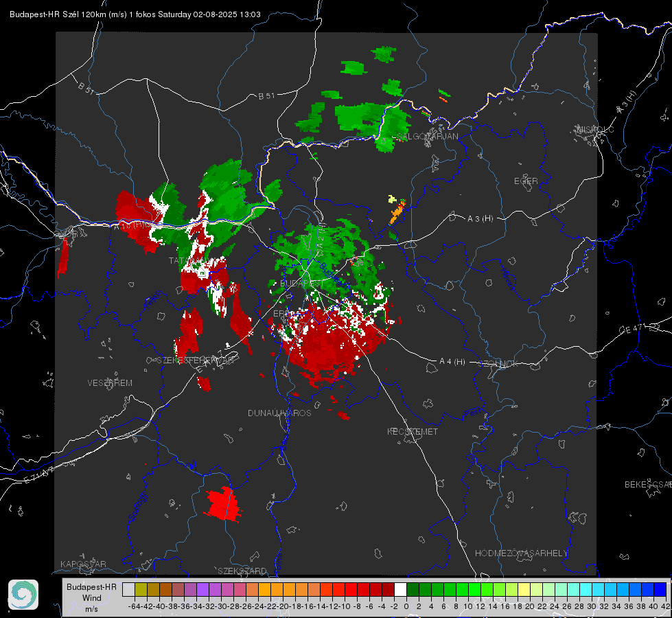Viewport: 672px width, 618px height.
Task: Click the radar title text with the date
Action: coord(135,14)
